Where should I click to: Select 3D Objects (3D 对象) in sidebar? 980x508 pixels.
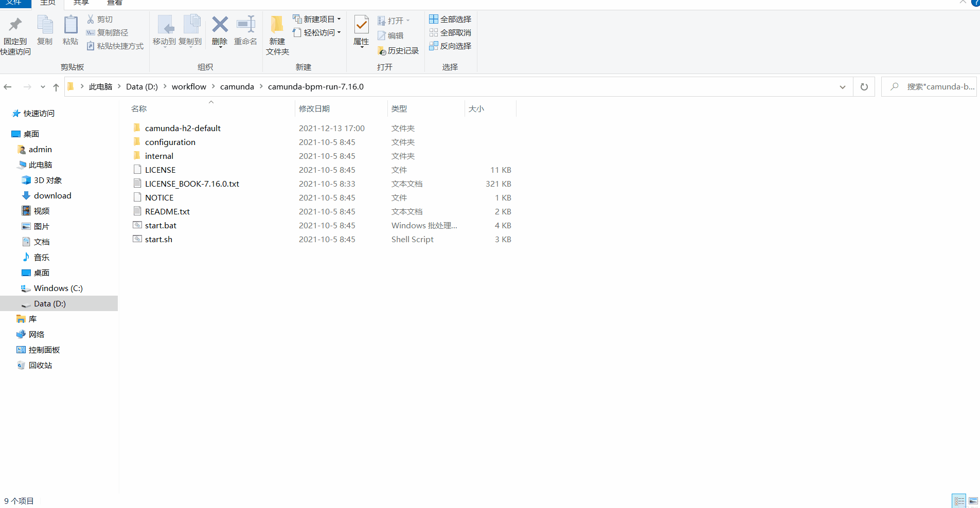click(x=42, y=180)
